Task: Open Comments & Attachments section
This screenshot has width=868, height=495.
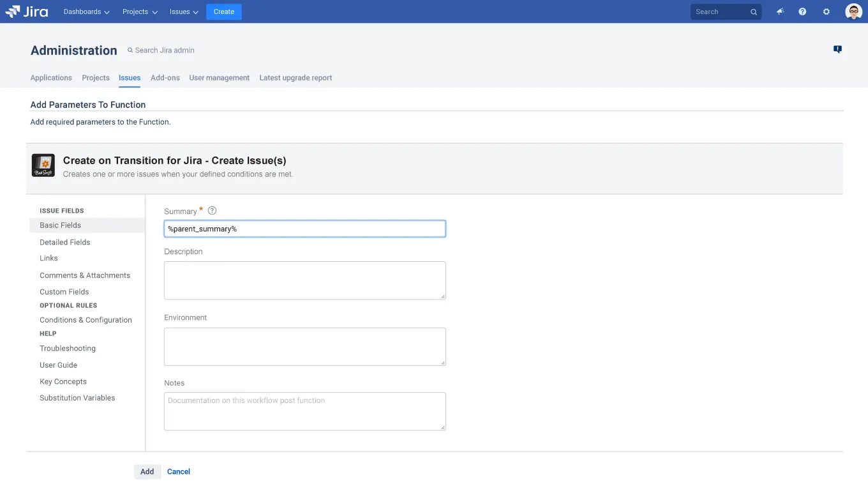Action: click(85, 275)
